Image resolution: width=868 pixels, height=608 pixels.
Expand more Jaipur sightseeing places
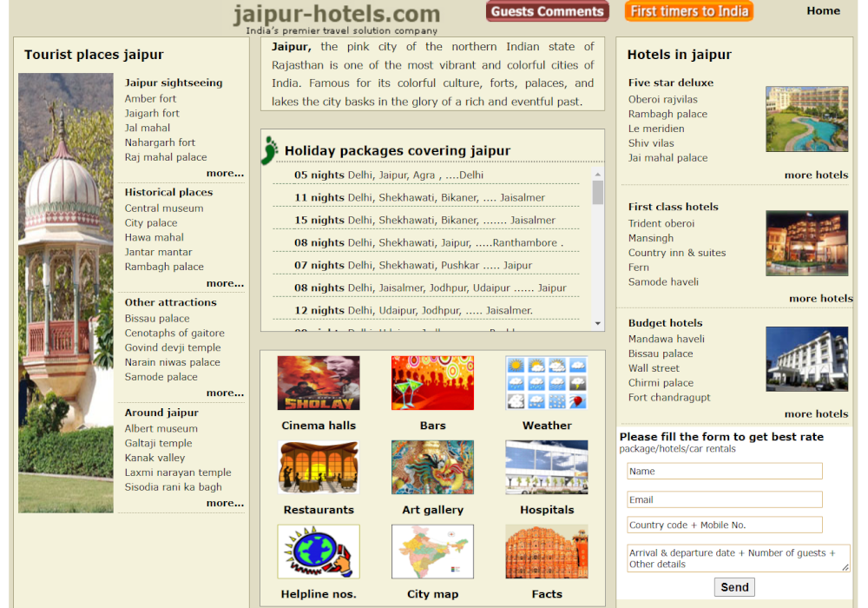225,173
